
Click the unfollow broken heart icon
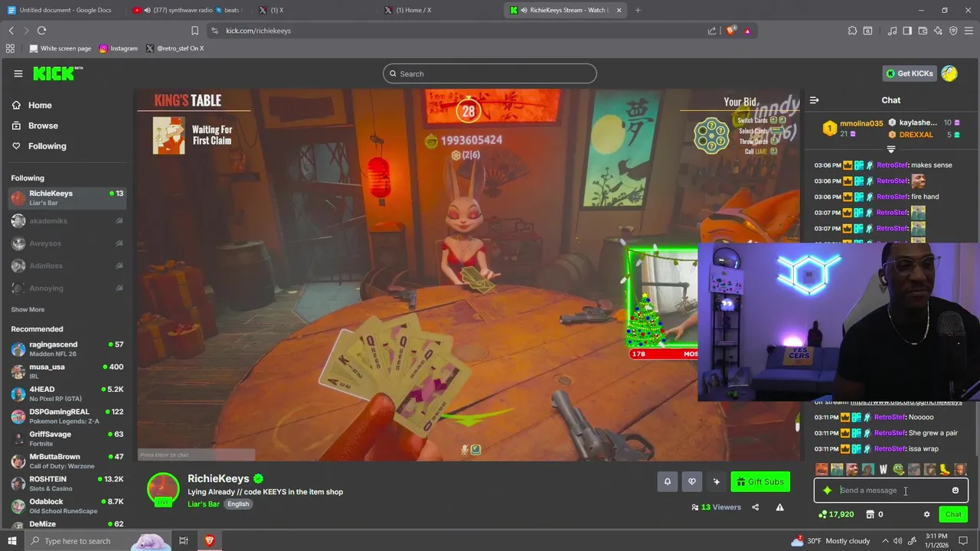coord(691,481)
